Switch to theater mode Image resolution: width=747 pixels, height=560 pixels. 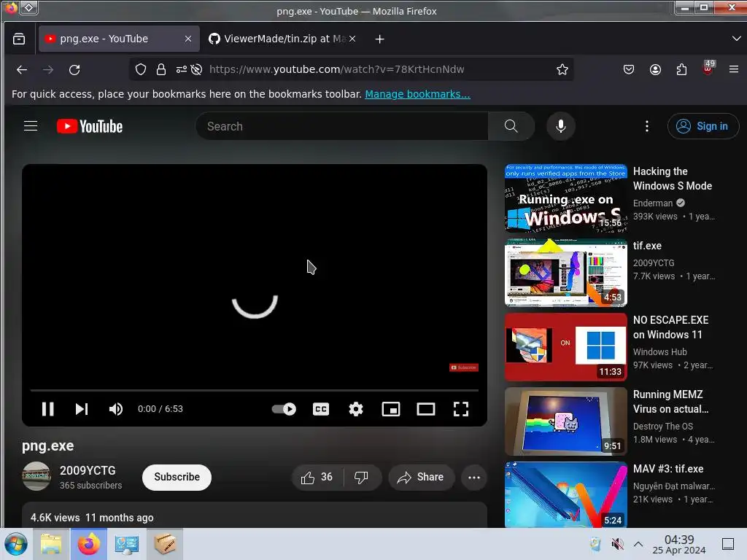[426, 409]
